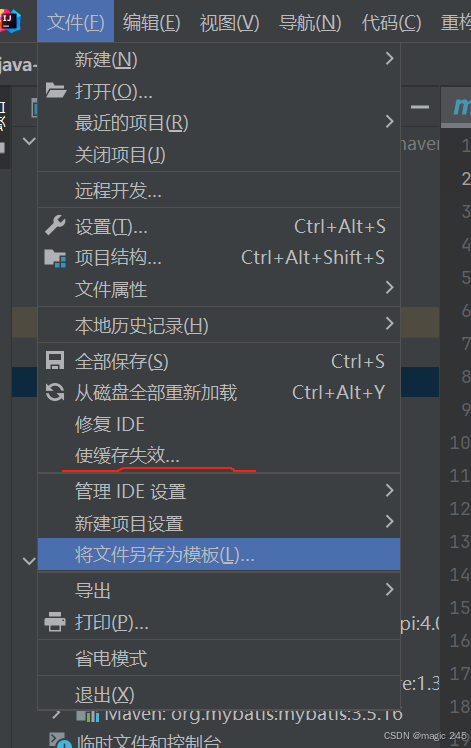Click the printer icon beside 打印(P)

(55, 622)
